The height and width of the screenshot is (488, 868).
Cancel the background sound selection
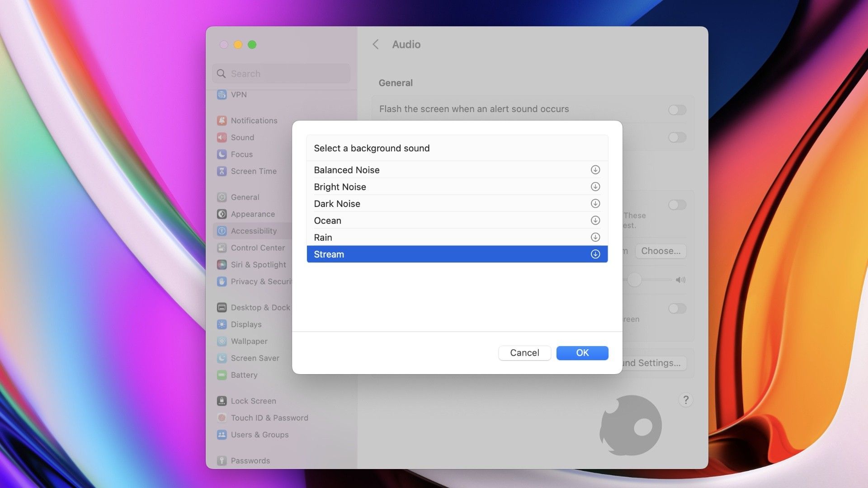pyautogui.click(x=524, y=353)
